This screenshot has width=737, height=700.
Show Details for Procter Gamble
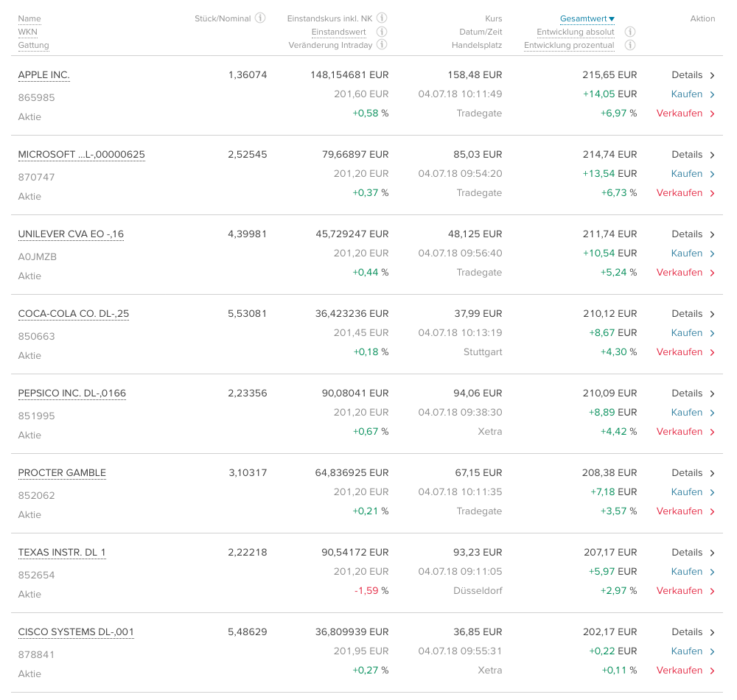(694, 472)
